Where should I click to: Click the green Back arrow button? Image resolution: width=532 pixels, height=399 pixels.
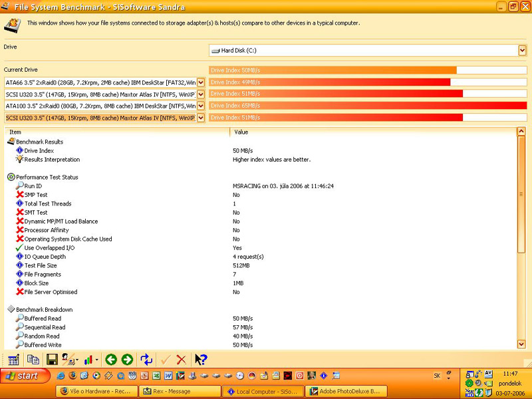pyautogui.click(x=111, y=359)
